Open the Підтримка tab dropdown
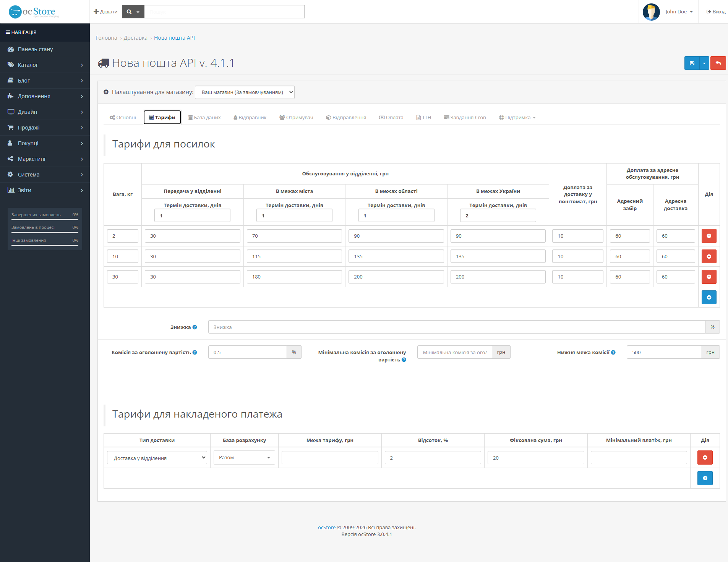728x562 pixels. coord(517,117)
